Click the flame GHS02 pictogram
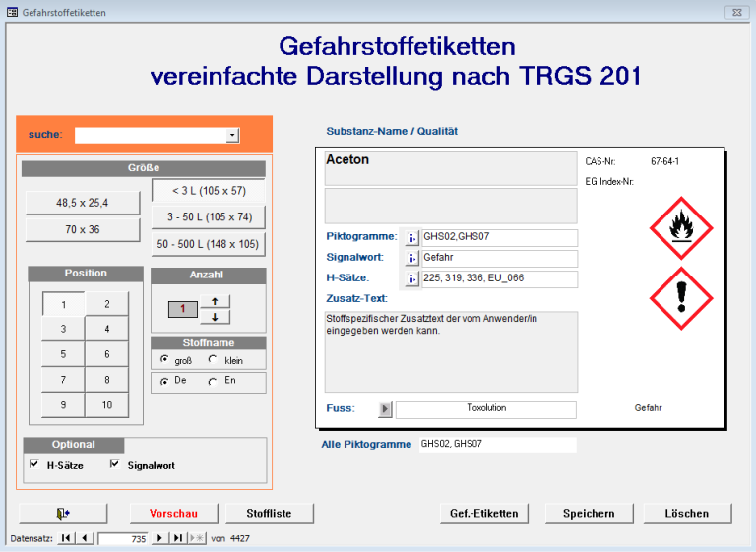Screen dimensions: 756x552 click(681, 228)
